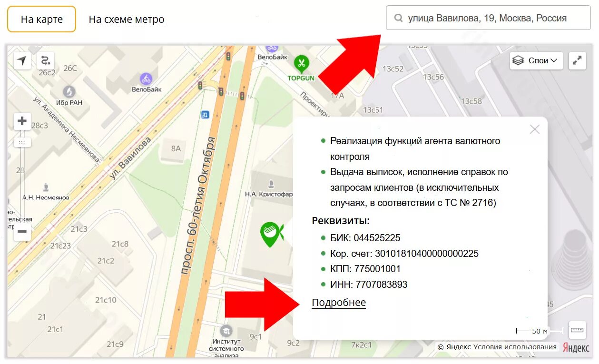
Task: Click the zoom level slider handle
Action: coord(22,142)
